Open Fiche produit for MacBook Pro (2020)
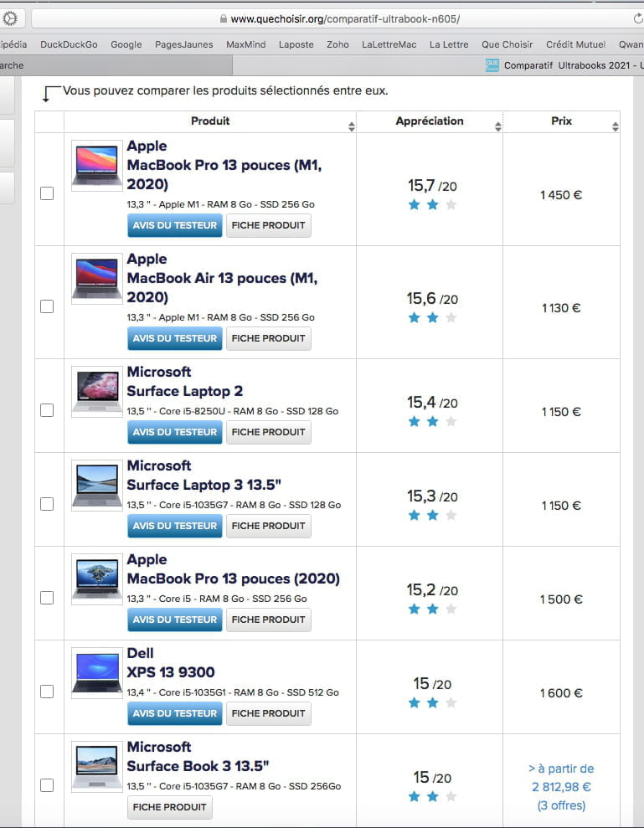Image resolution: width=644 pixels, height=828 pixels. click(268, 620)
